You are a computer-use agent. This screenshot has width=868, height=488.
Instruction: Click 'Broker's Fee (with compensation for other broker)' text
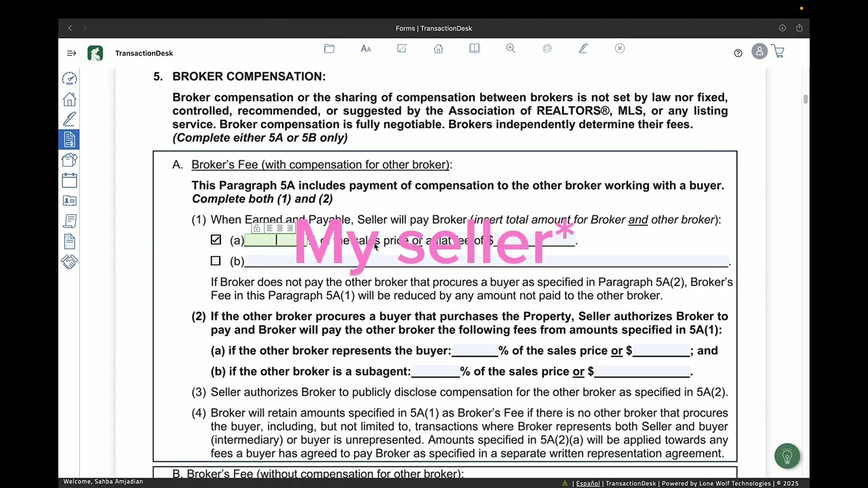pyautogui.click(x=321, y=165)
